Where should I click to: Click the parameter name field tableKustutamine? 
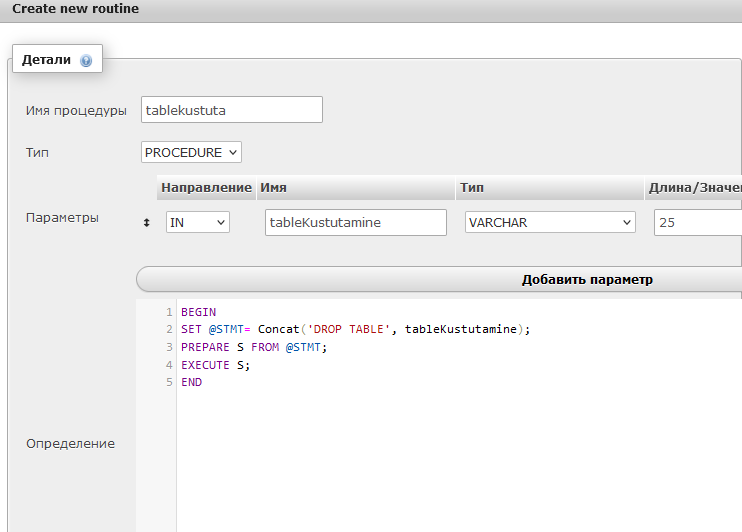pos(355,223)
